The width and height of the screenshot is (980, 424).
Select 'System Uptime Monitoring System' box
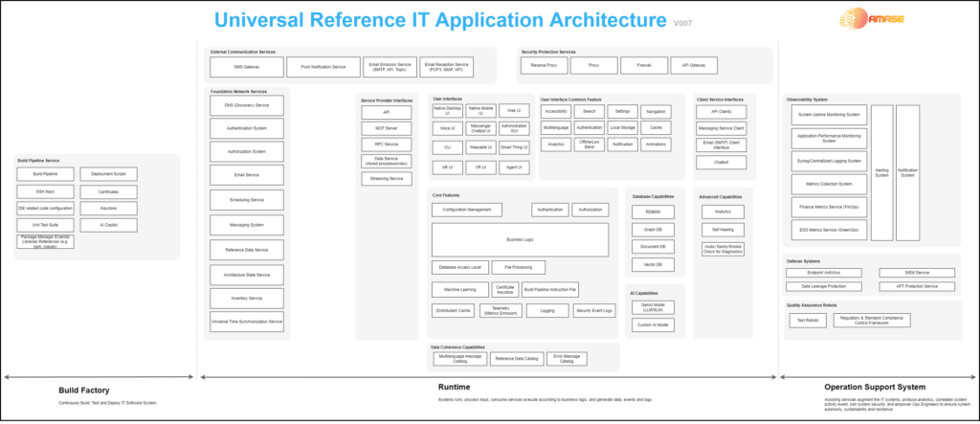[829, 115]
